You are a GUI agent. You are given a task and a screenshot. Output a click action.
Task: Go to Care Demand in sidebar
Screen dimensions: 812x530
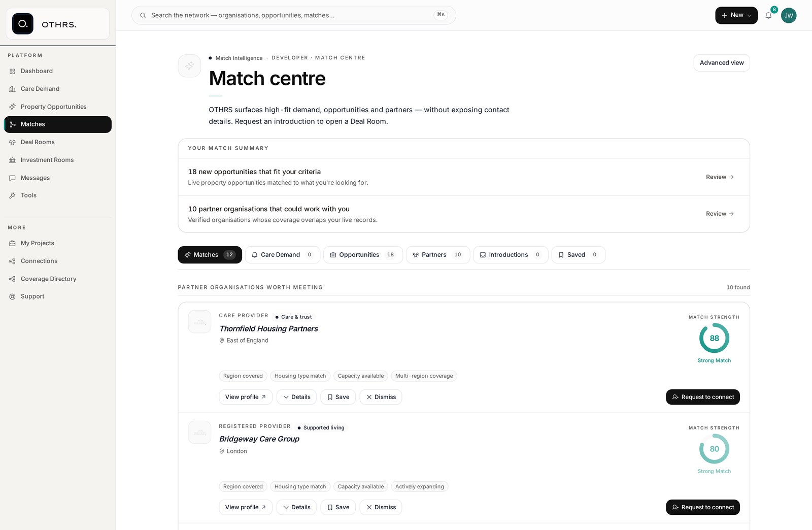58,89
